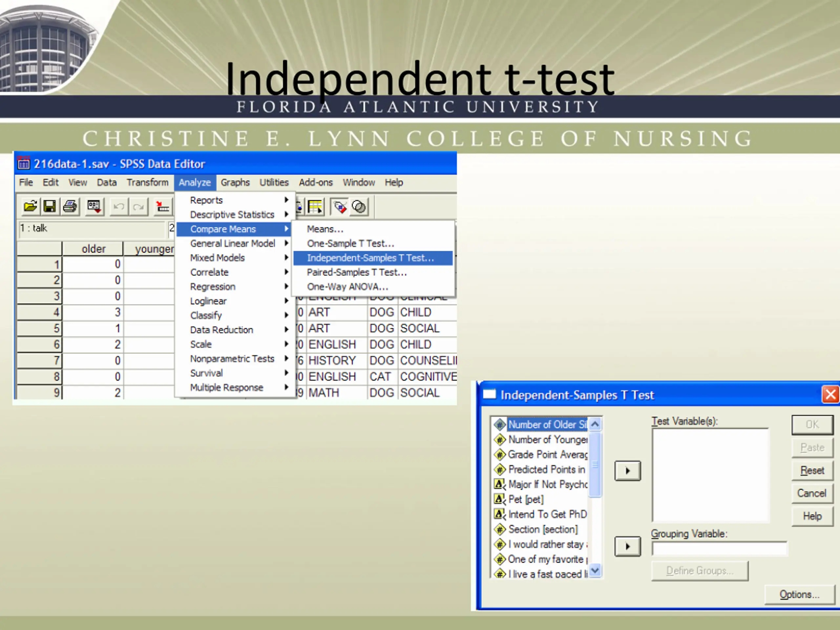
Task: Click string icon beside Major If Not Psycho
Action: (x=500, y=484)
